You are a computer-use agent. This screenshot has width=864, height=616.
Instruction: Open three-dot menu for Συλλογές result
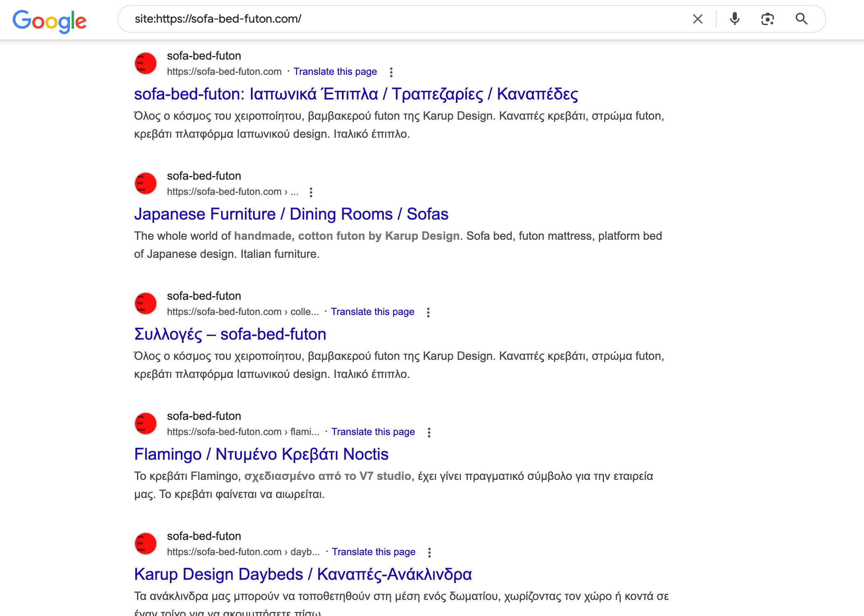[x=428, y=313]
